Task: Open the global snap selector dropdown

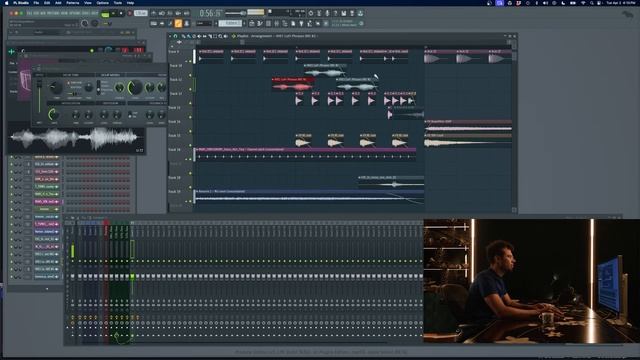Action: [203, 24]
